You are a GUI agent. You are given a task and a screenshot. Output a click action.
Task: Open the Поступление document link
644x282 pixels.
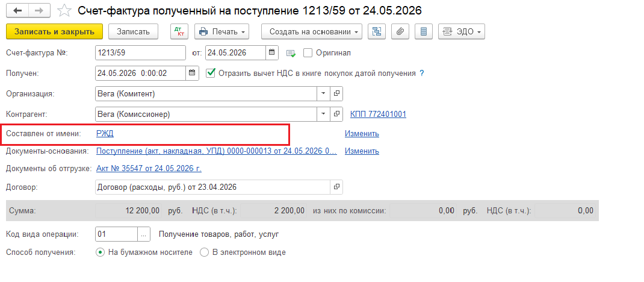tap(217, 151)
